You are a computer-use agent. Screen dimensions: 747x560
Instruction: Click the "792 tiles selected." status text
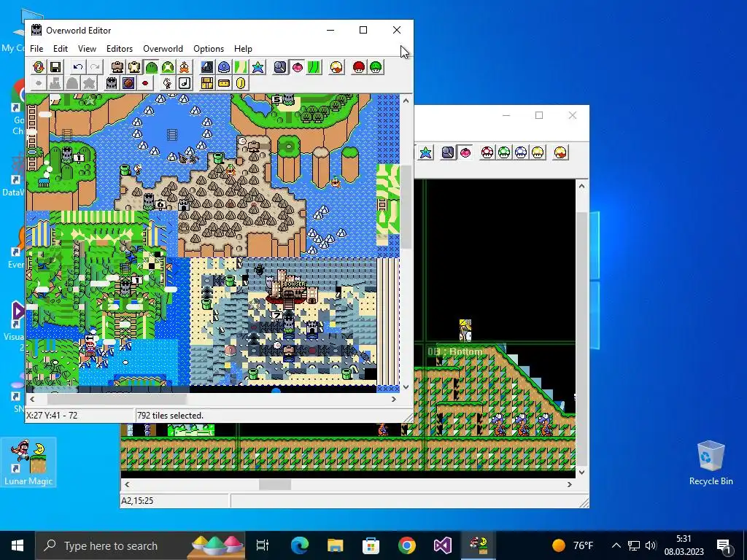[170, 415]
